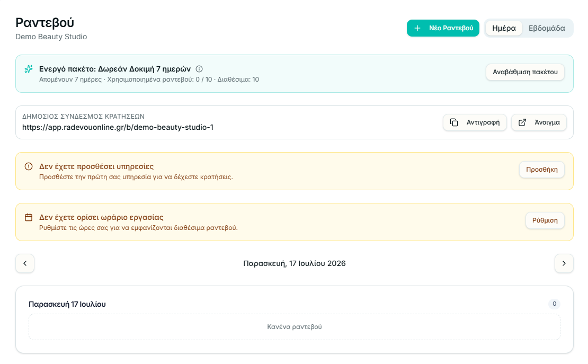588x364 pixels.
Task: Go to next day with right chevron
Action: point(564,263)
